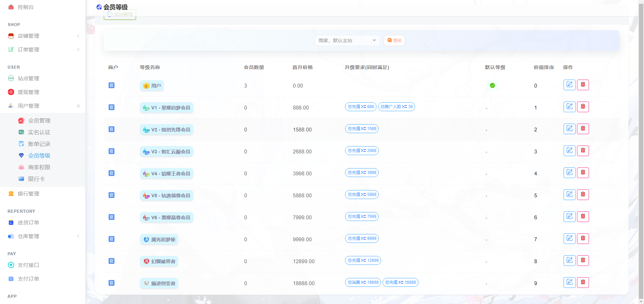Image resolution: width=644 pixels, height=304 pixels.
Task: Open 会员管理 in the sidebar
Action: [39, 121]
